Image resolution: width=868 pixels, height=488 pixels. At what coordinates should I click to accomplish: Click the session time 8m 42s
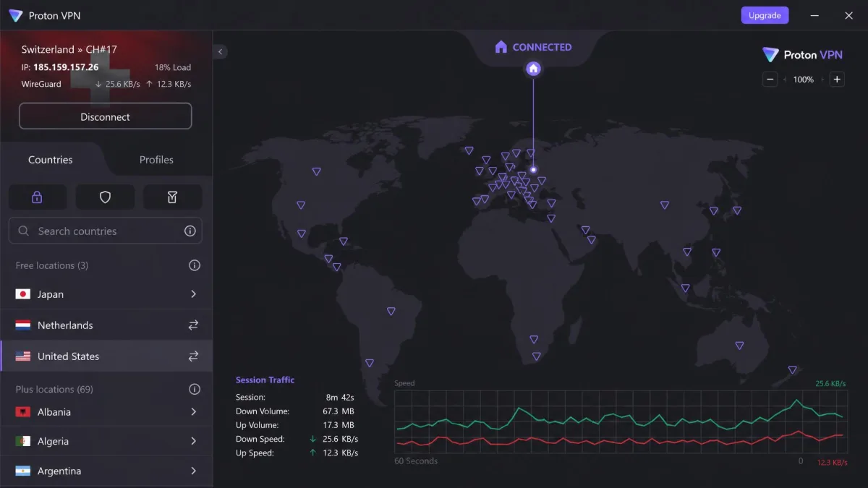point(339,397)
